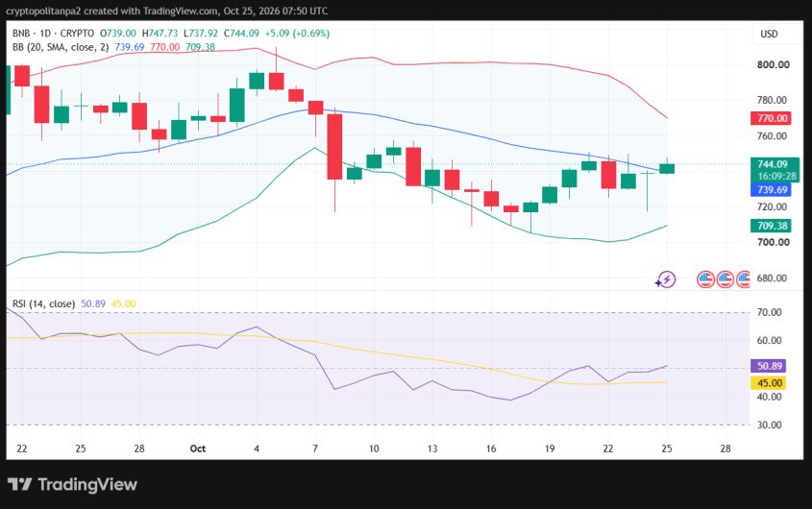Click the yellow 45.00 RSI average tag
This screenshot has height=509, width=812.
click(769, 383)
